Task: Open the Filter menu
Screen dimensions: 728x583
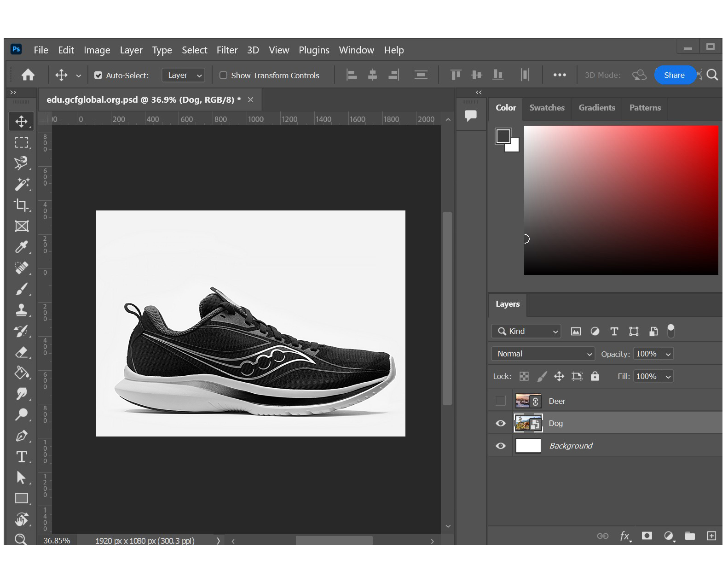Action: [x=227, y=50]
